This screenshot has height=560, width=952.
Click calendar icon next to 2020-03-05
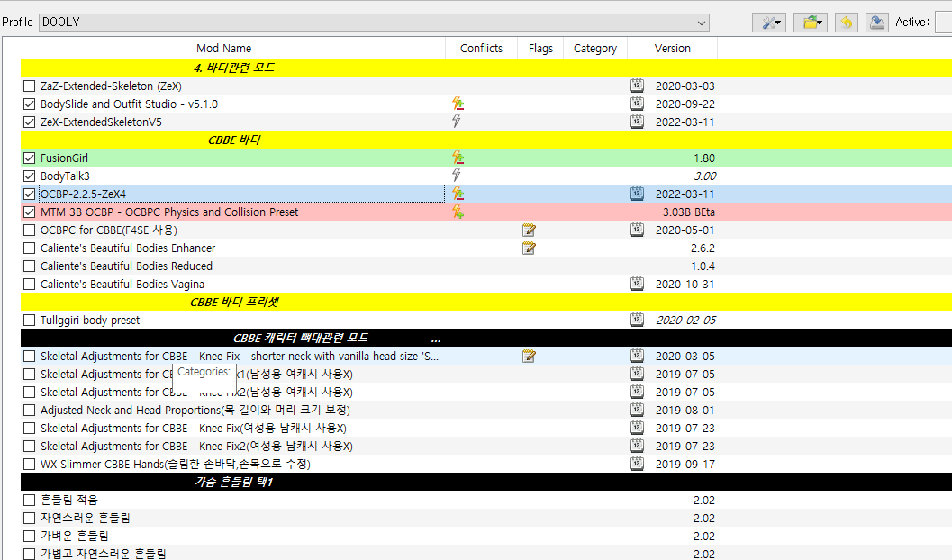[x=637, y=356]
